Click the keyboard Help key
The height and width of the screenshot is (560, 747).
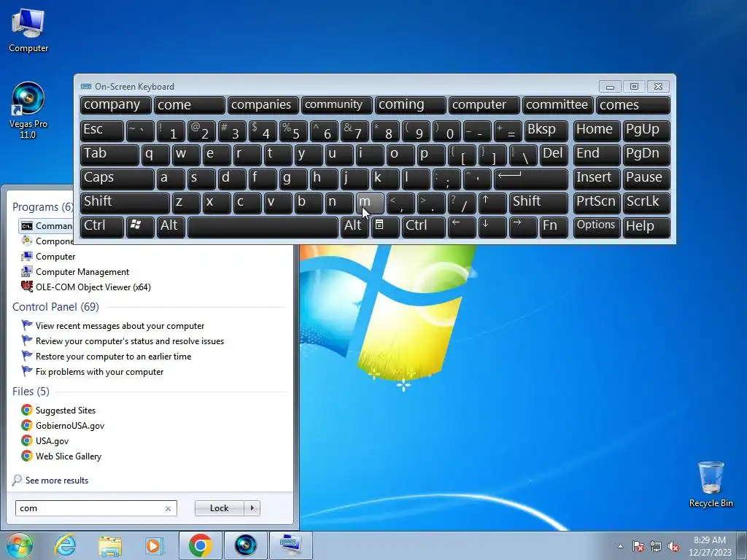point(646,227)
